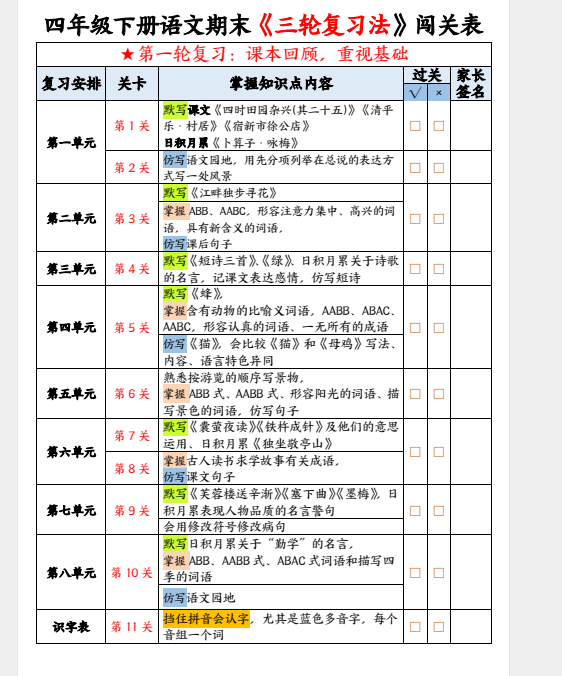Tick the pass checkbox for 第11关
Viewport: 562px width, 676px height.
click(415, 627)
